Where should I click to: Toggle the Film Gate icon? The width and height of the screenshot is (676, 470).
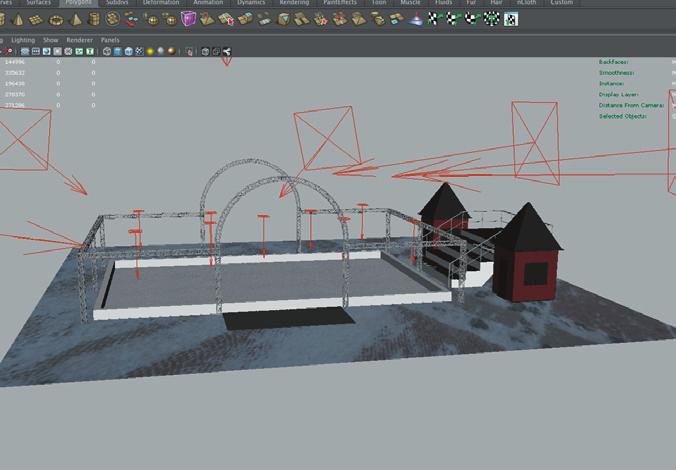click(36, 52)
